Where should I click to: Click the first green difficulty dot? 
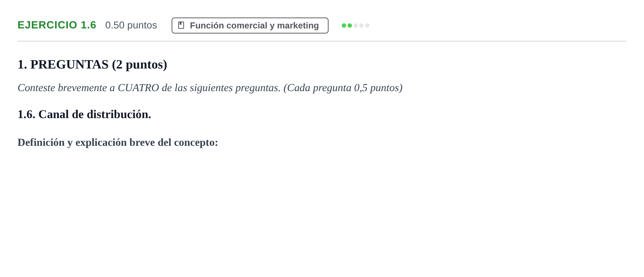coord(344,26)
